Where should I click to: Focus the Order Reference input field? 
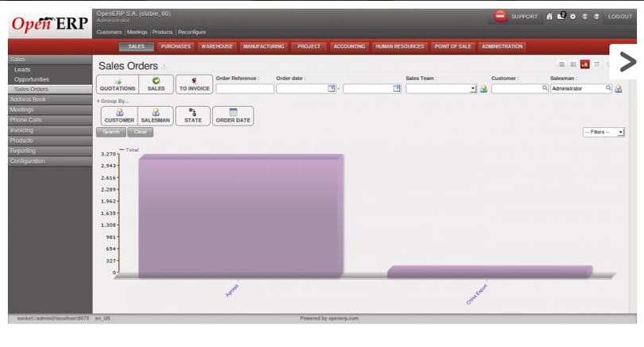click(245, 89)
